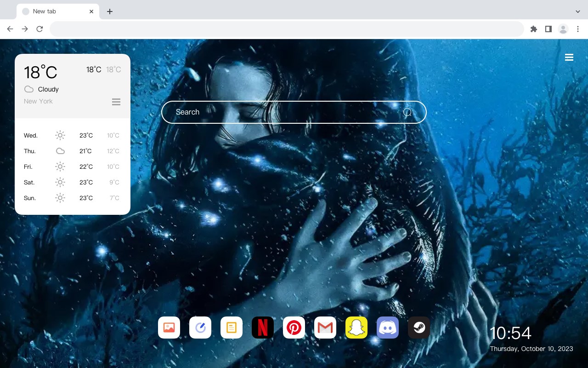Click the Fri. sunny forecast icon
This screenshot has width=588, height=368.
click(60, 167)
